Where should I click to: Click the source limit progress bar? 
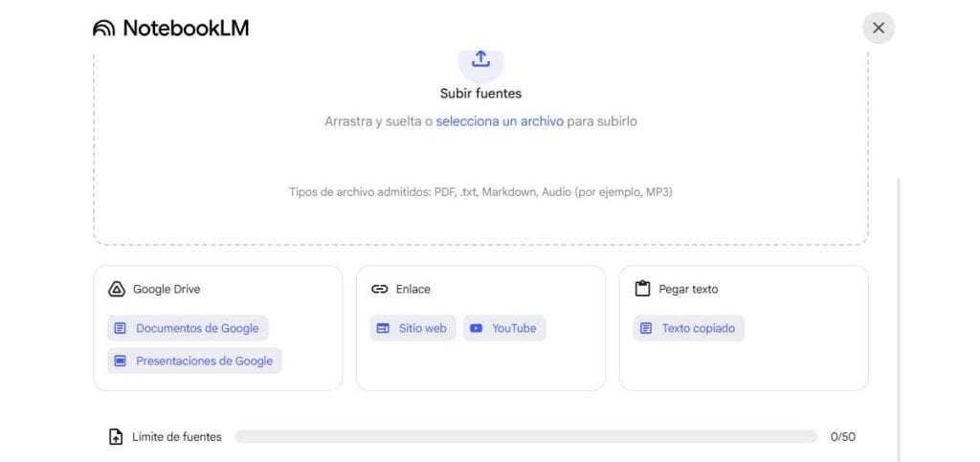tap(525, 437)
